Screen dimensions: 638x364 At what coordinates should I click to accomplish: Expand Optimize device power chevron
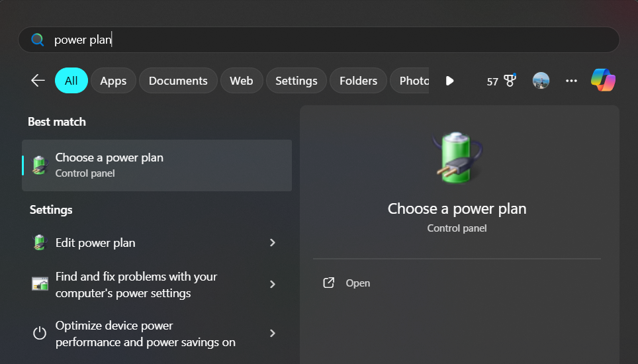[272, 333]
